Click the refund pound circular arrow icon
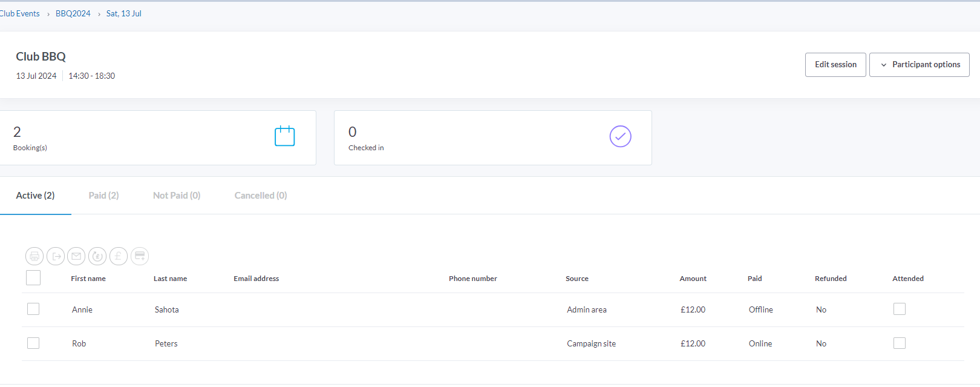Screen dimensions: 980x387 pos(97,256)
